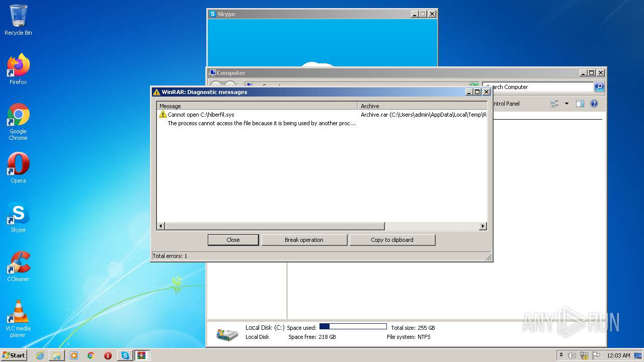The height and width of the screenshot is (362, 644).
Task: Sort messages by the Message column header
Action: click(x=257, y=106)
